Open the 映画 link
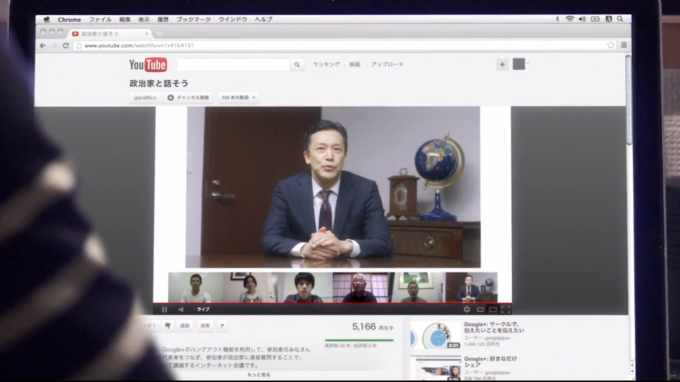Image resolution: width=680 pixels, height=382 pixels. (355, 64)
